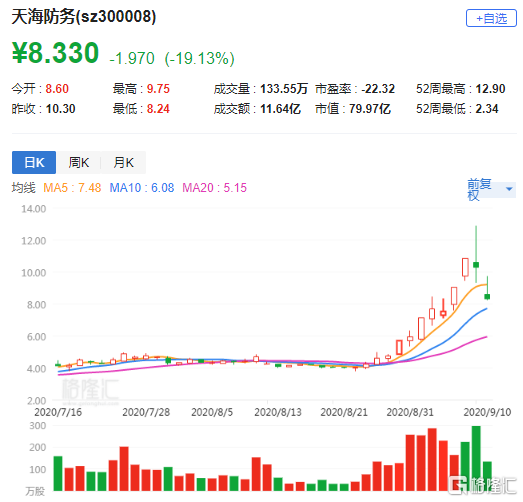Switch to the 月K monthly chart tab
The width and height of the screenshot is (523, 502).
[x=123, y=162]
